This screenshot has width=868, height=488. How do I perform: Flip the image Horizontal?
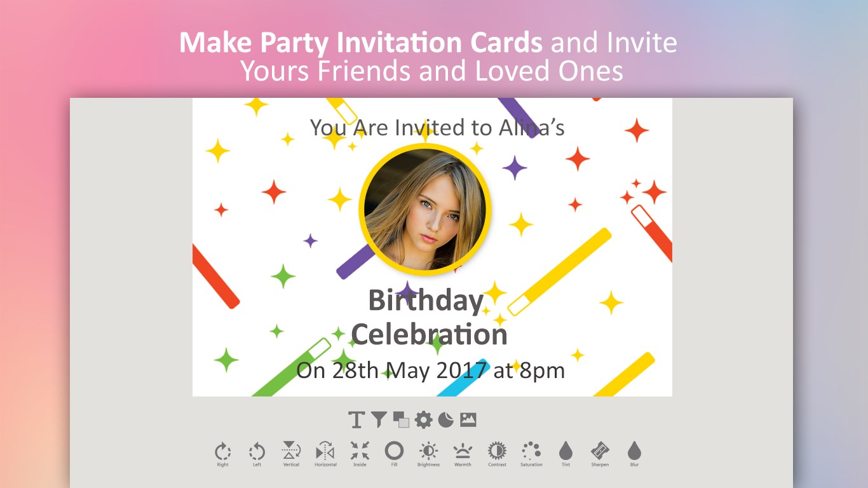pos(325,455)
